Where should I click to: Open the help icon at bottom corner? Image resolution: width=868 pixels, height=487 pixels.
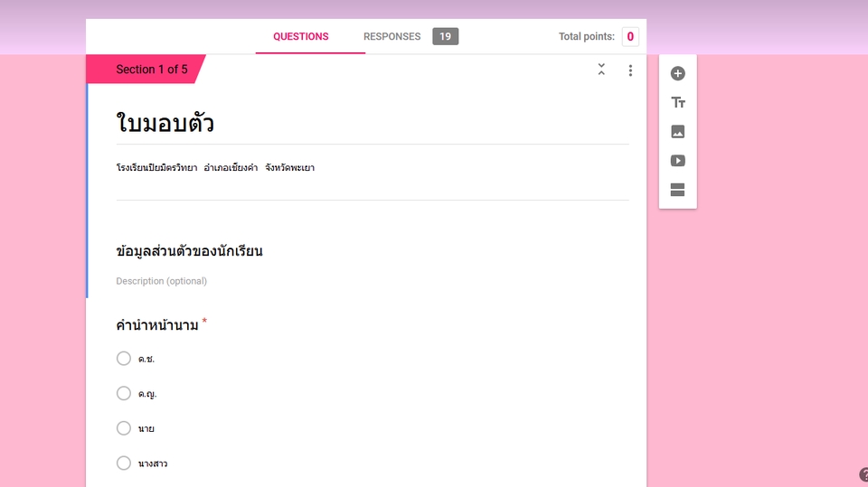pyautogui.click(x=863, y=474)
